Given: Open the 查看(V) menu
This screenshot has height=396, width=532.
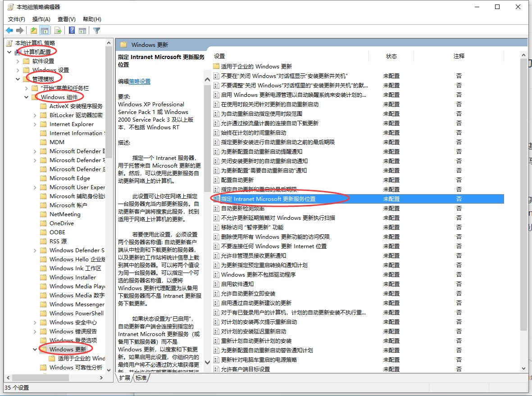Looking at the screenshot, I should (66, 19).
